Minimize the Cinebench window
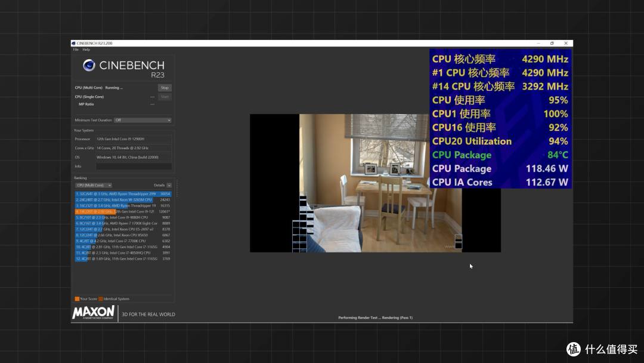 538,43
